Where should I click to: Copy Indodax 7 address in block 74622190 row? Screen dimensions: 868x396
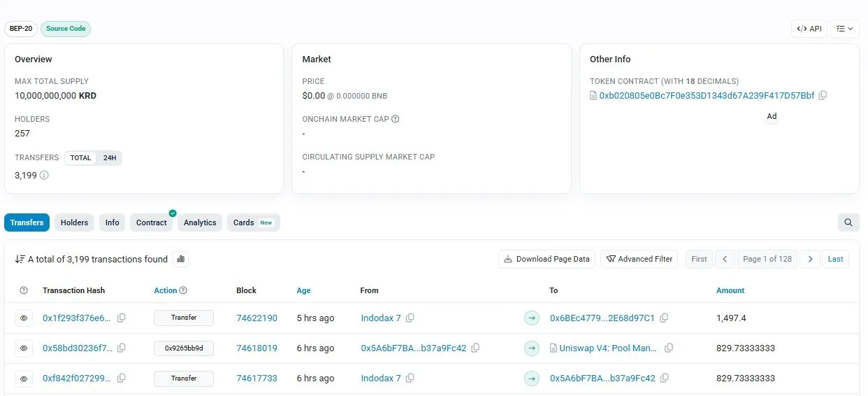[410, 318]
